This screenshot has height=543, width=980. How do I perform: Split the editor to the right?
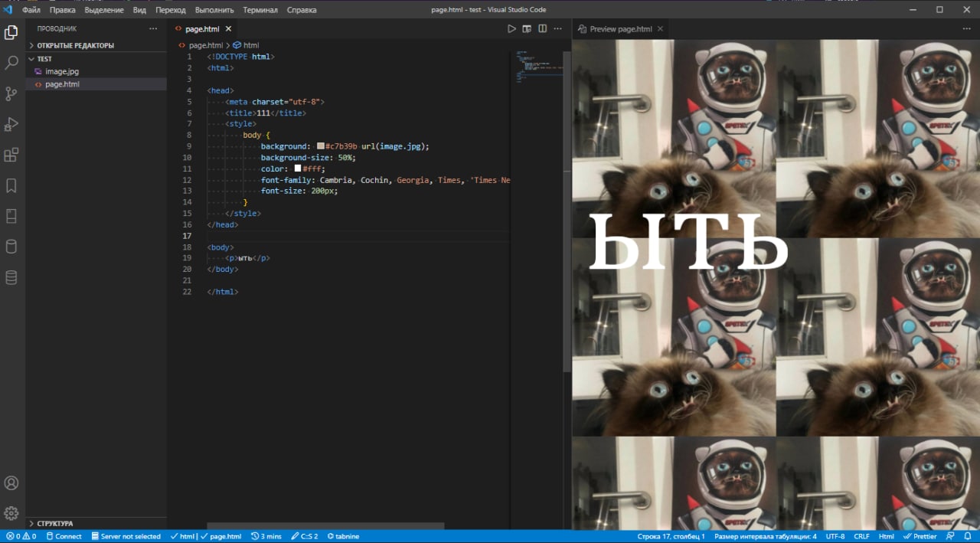tap(542, 28)
